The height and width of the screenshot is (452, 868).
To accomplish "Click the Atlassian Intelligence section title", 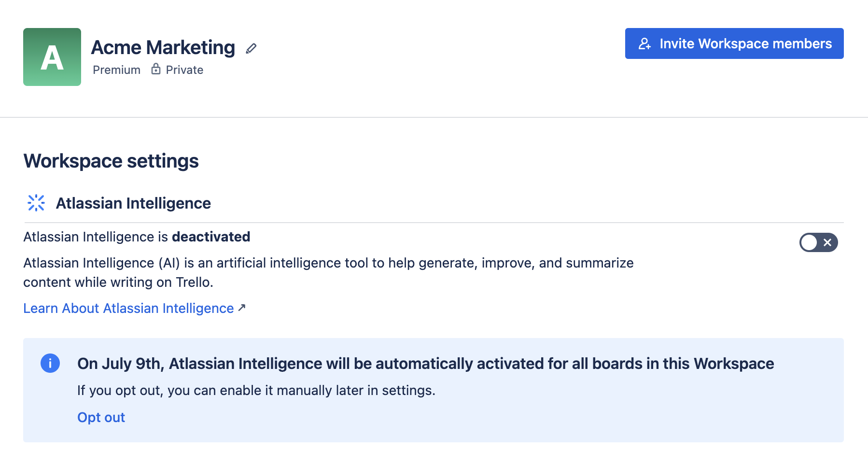I will coord(133,203).
